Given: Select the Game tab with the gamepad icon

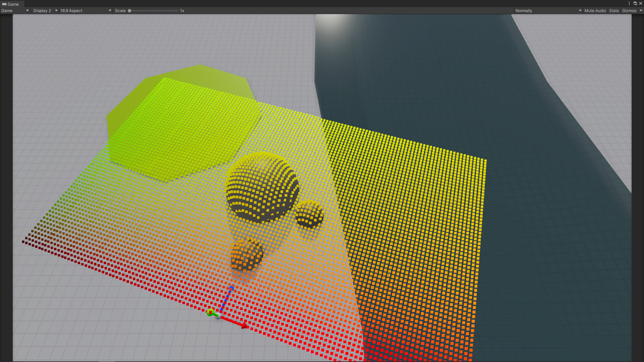Looking at the screenshot, I should (10, 4).
